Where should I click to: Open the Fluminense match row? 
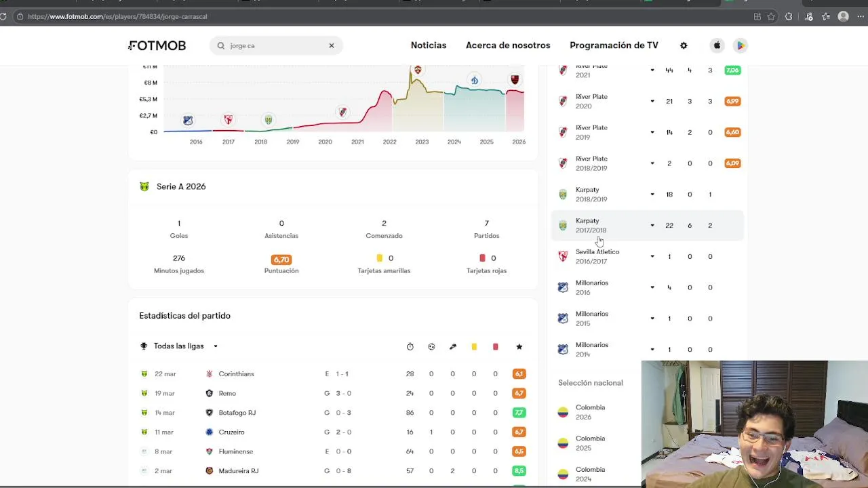(x=332, y=451)
